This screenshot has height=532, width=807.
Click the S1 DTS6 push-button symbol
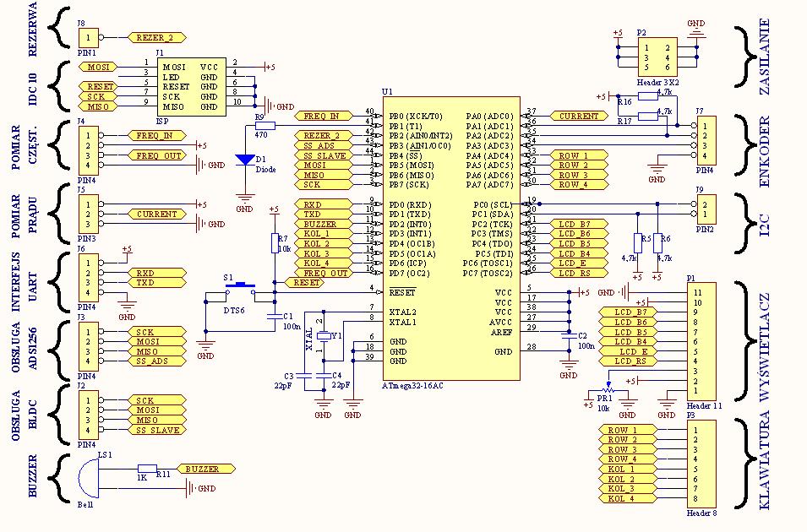(x=240, y=289)
